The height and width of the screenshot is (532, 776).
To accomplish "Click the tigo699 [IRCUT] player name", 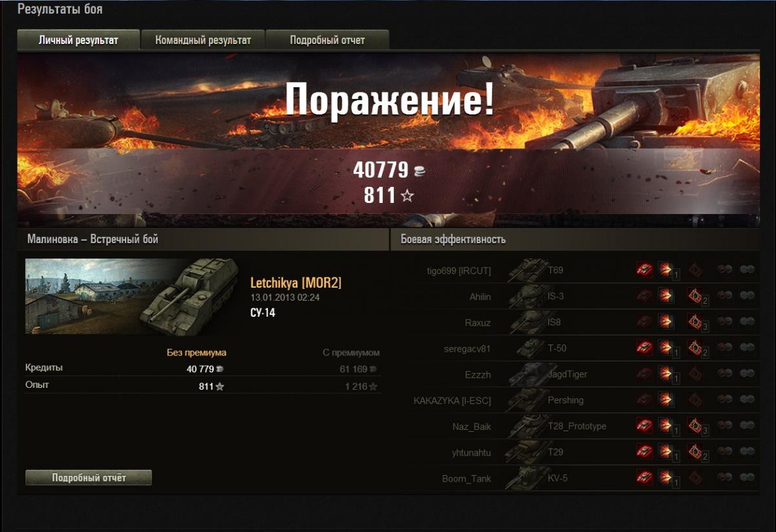I will click(459, 271).
